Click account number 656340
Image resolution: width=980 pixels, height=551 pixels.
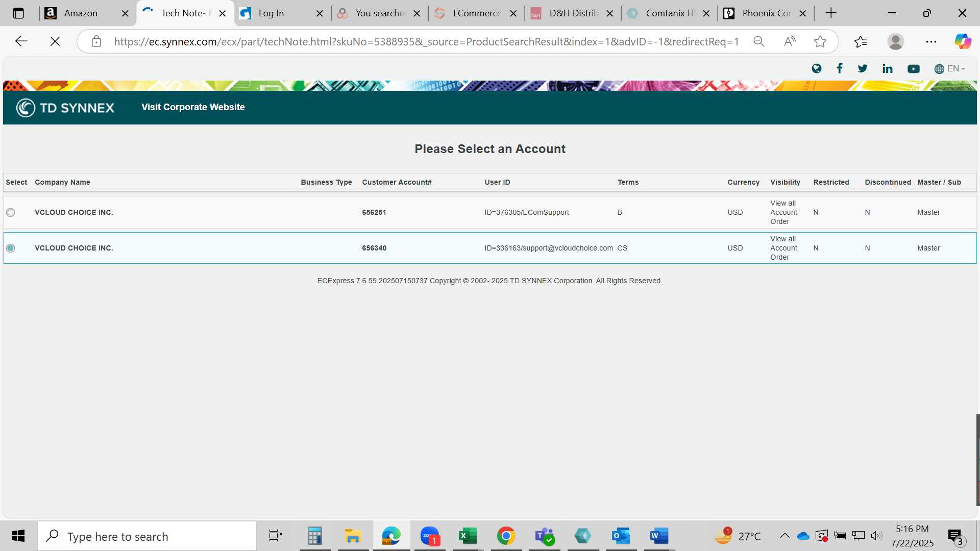point(374,248)
